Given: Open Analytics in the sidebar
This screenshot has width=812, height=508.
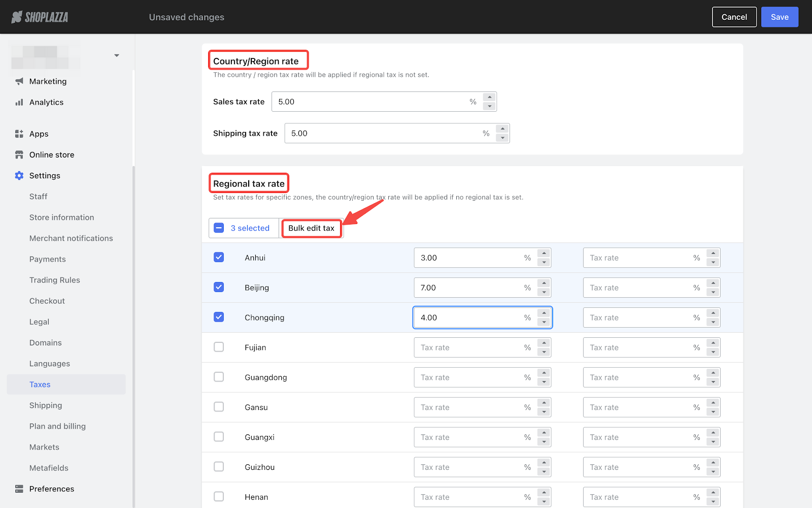Looking at the screenshot, I should [x=46, y=102].
